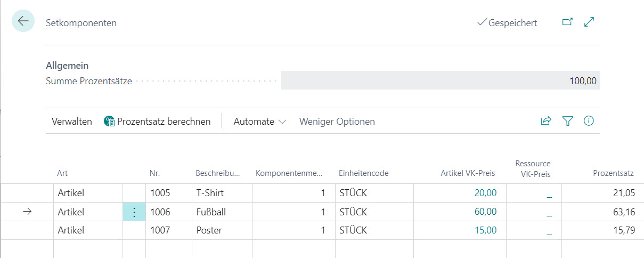Show the info circle icon
The image size is (644, 258).
(x=589, y=121)
